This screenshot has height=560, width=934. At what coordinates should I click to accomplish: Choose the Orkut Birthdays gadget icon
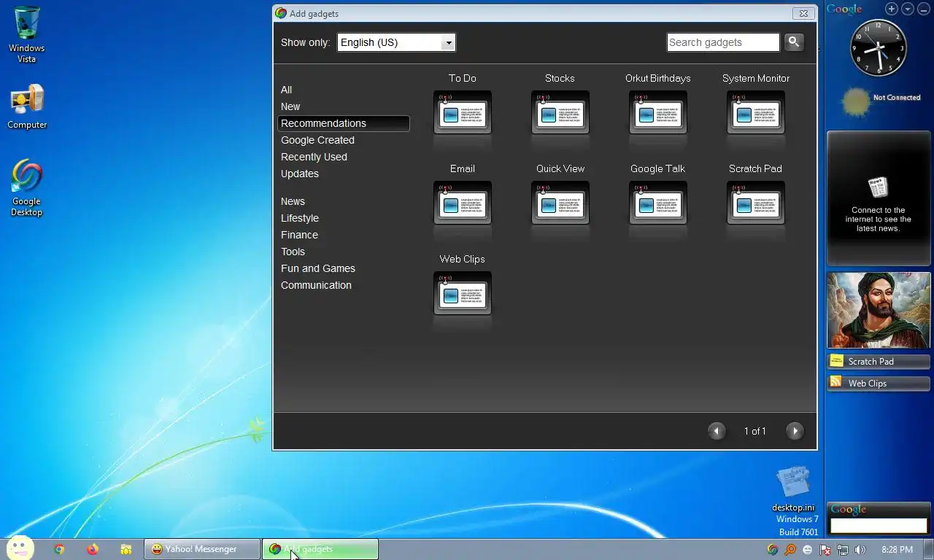(657, 112)
